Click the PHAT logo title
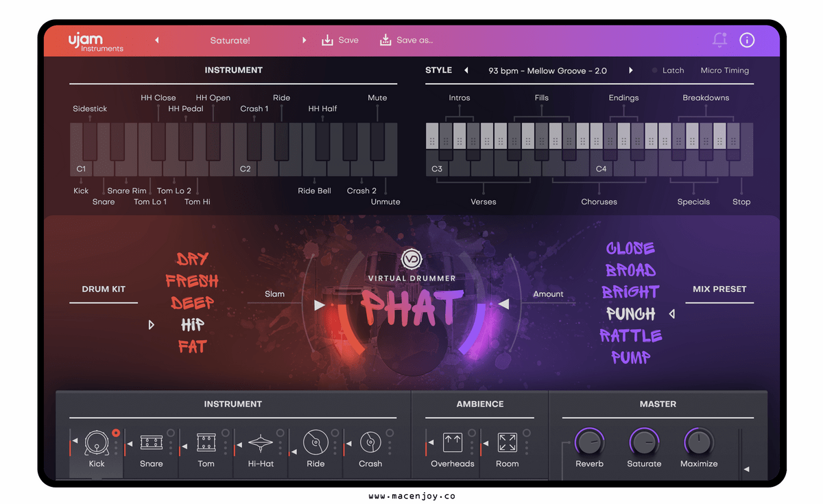 point(412,307)
